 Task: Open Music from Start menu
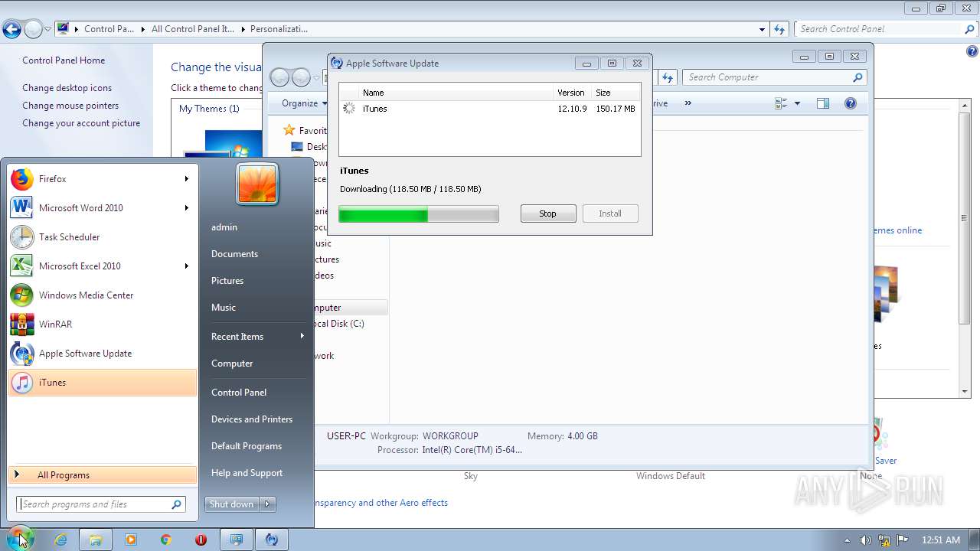pyautogui.click(x=256, y=308)
